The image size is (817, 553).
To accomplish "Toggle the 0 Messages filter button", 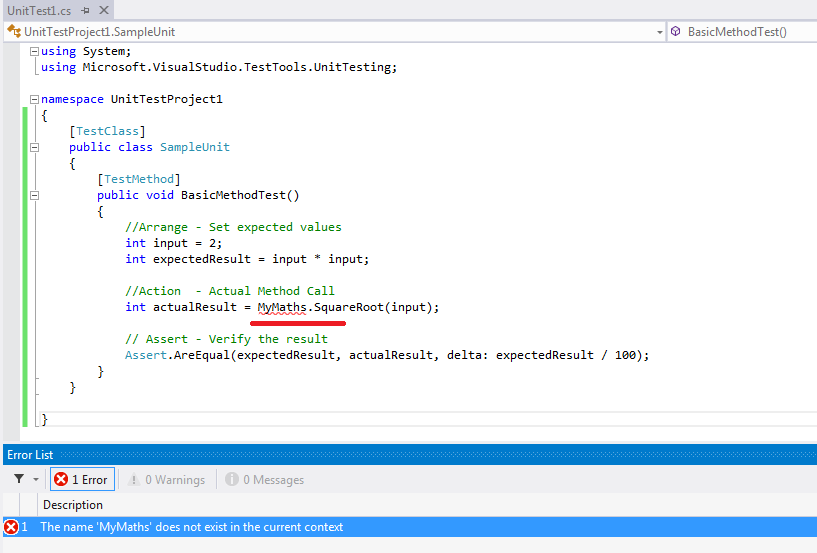I will pyautogui.click(x=265, y=480).
